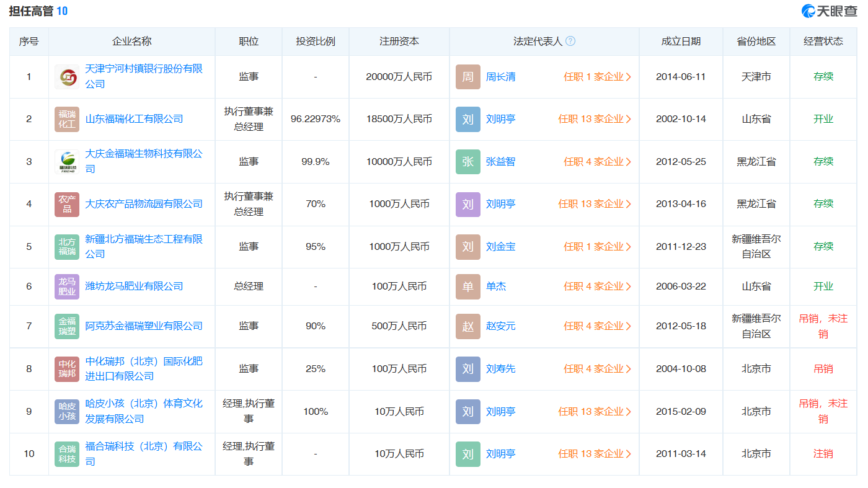Viewport: 868px width, 488px height.
Task: Open legal representative 张益智 profile link
Action: [x=500, y=162]
